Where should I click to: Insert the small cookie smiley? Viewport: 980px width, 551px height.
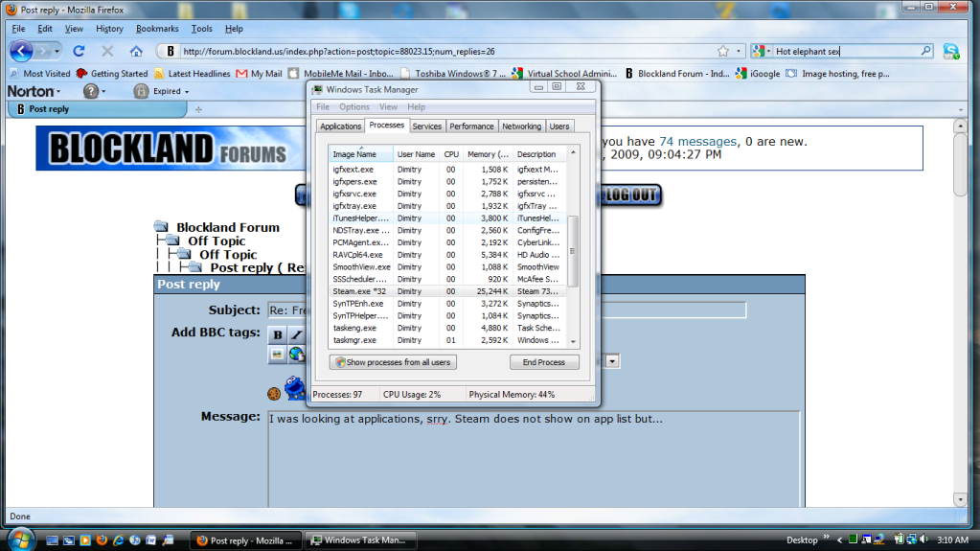273,393
